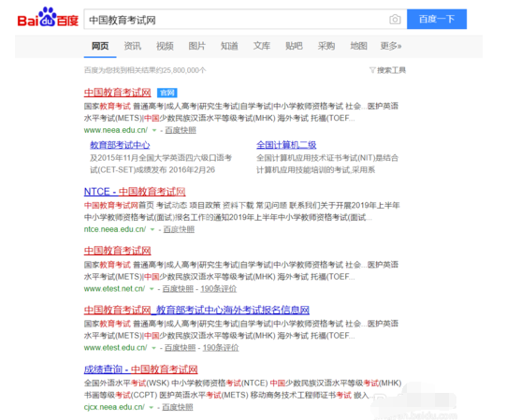Open the NTCE - 中国教育考试网 result
The height and width of the screenshot is (420, 521).
coord(135,192)
